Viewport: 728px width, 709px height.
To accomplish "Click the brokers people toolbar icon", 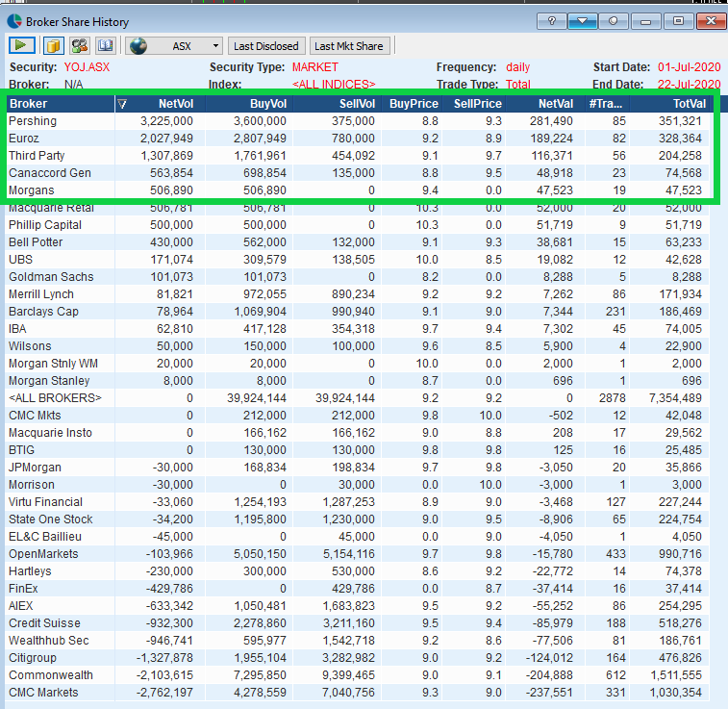I will 80,45.
